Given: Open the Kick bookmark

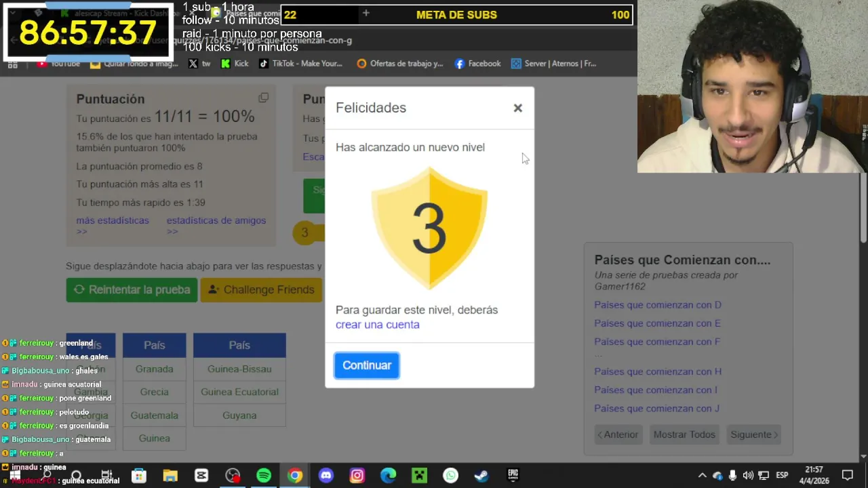Looking at the screenshot, I should click(x=234, y=64).
